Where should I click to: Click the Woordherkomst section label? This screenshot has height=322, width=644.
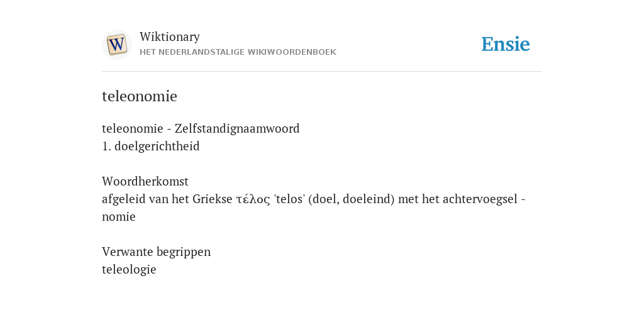(x=145, y=181)
